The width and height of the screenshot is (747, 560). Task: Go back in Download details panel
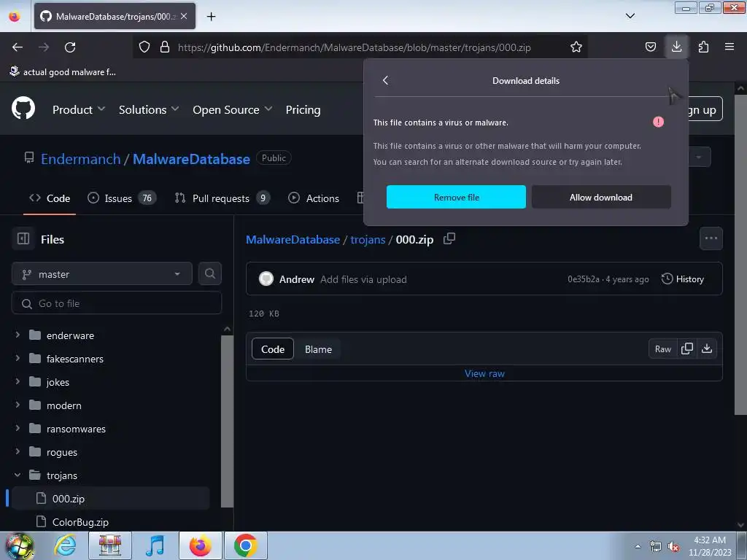pos(385,80)
